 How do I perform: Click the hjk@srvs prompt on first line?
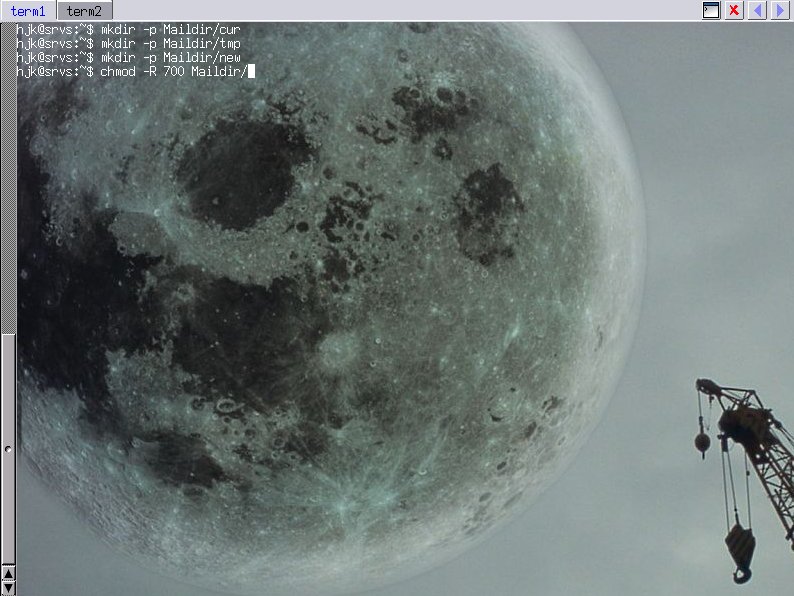pyautogui.click(x=55, y=30)
